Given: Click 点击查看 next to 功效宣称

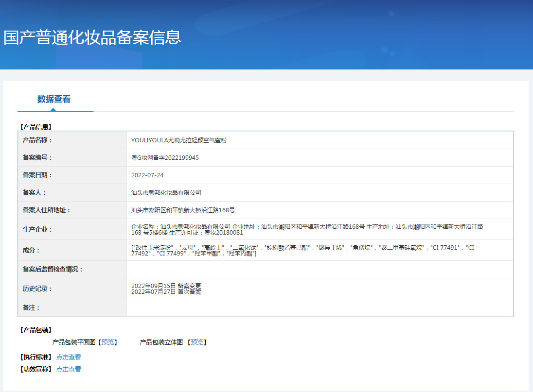Looking at the screenshot, I should point(69,369).
